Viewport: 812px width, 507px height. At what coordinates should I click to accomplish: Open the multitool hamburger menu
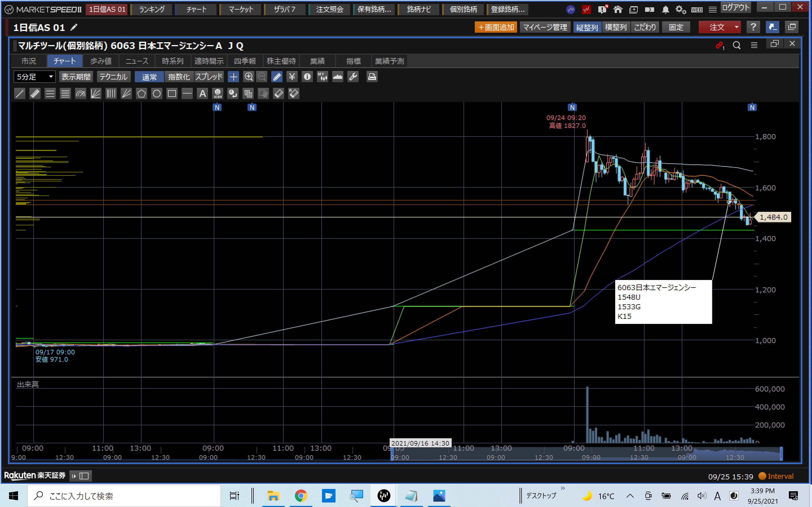pos(754,45)
